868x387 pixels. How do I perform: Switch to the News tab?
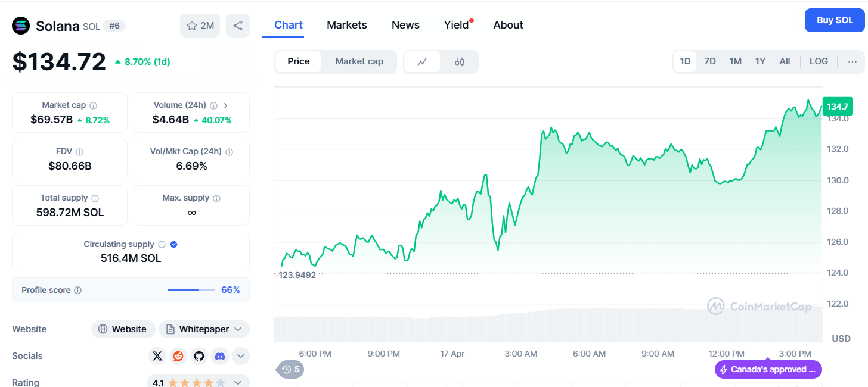(x=405, y=25)
